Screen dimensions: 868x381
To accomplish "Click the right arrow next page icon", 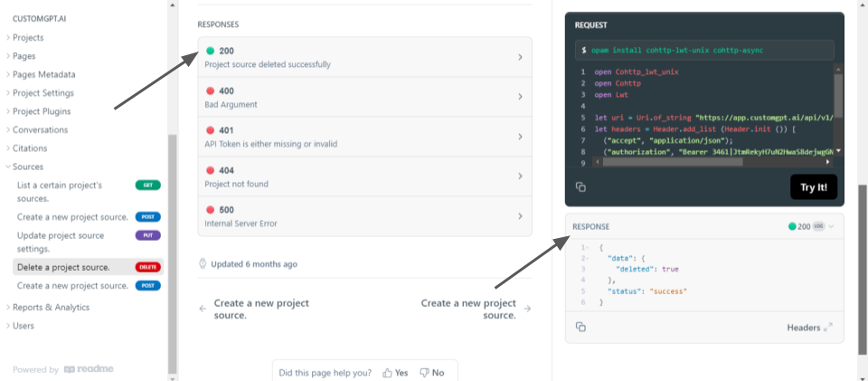I will [527, 309].
